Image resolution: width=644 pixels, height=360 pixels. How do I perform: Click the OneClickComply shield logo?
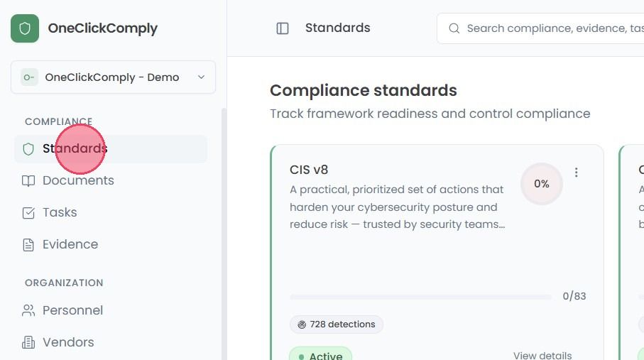[x=25, y=28]
